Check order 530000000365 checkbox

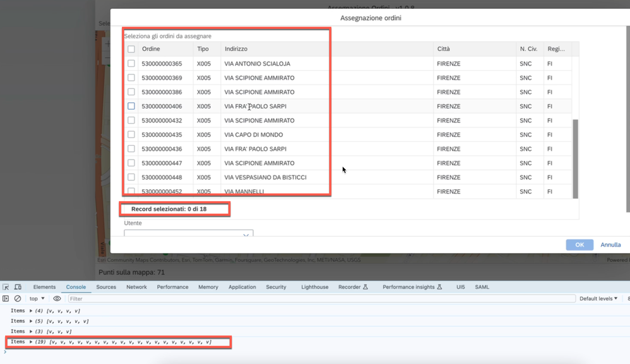coord(131,64)
